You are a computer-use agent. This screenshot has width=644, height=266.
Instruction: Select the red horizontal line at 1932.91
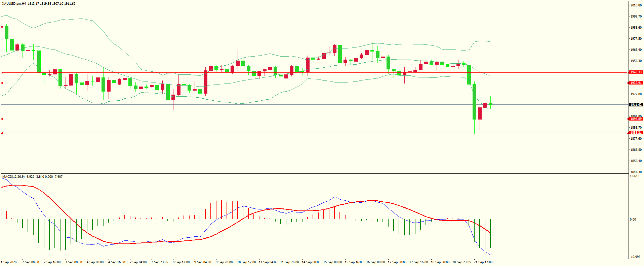(x=314, y=83)
